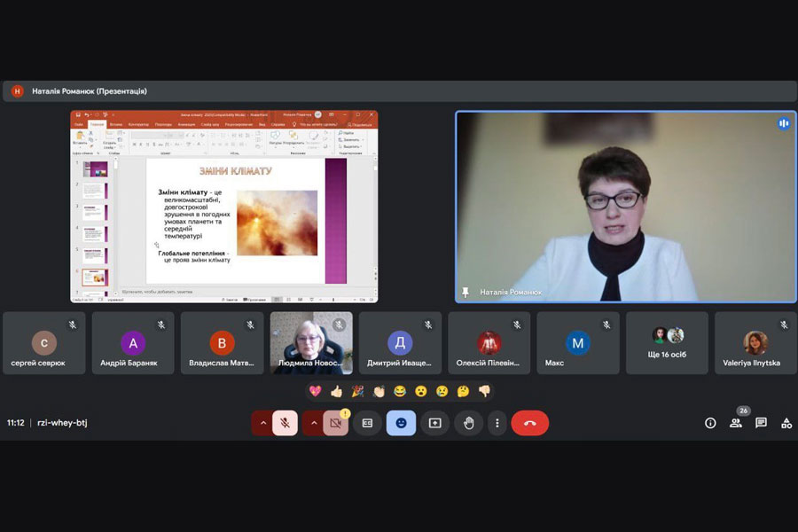Click the speaking audio indicator on Наталія's tile
798x532 pixels.
click(784, 123)
